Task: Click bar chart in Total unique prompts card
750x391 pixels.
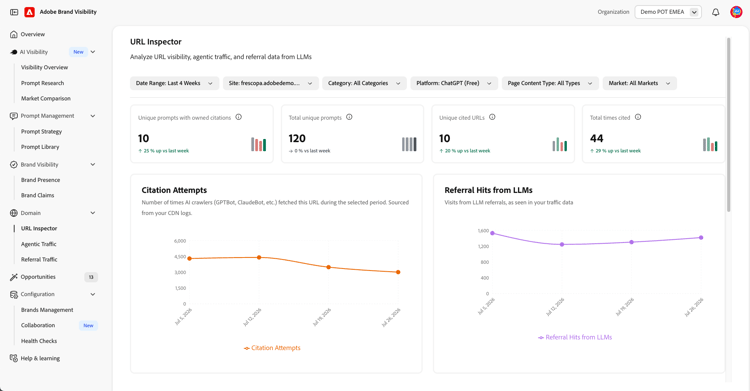Action: coord(409,144)
